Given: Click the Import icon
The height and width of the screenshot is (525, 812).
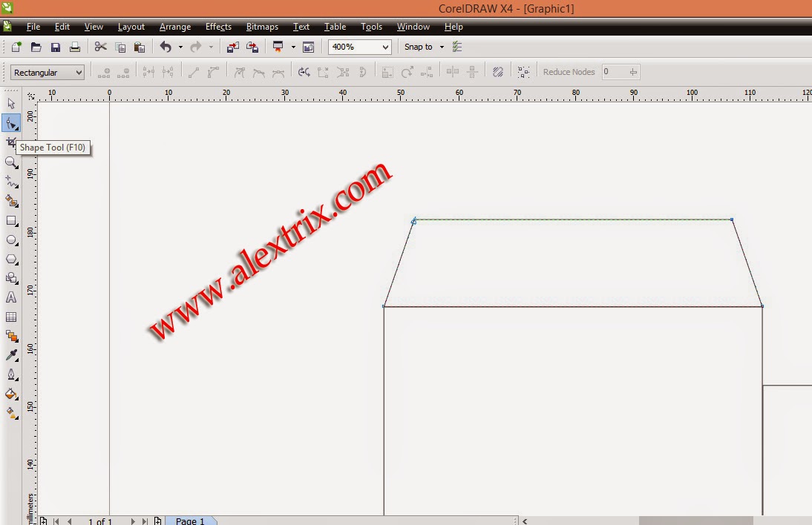Looking at the screenshot, I should tap(233, 47).
